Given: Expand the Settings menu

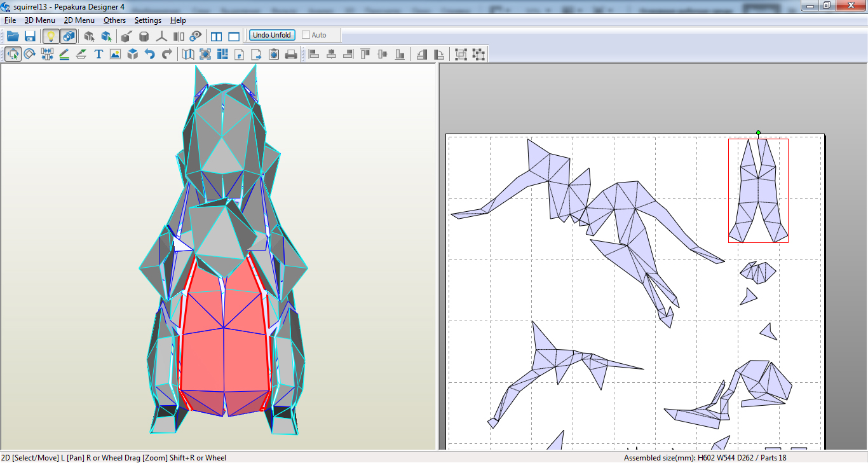Looking at the screenshot, I should tap(147, 20).
